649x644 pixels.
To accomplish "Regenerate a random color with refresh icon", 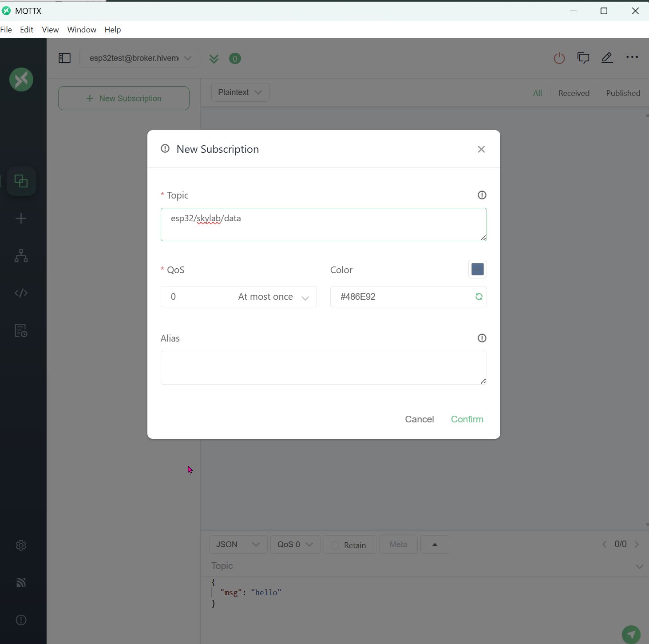I will pos(479,297).
